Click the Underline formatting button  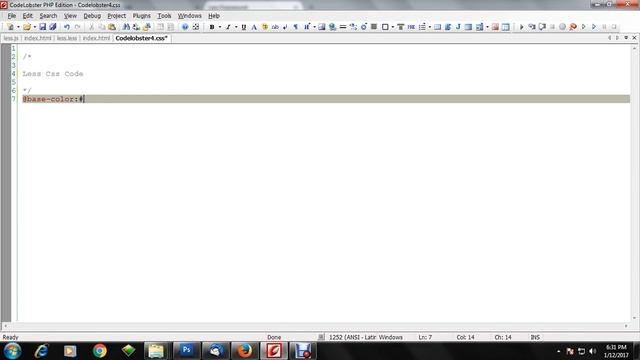pos(244,27)
